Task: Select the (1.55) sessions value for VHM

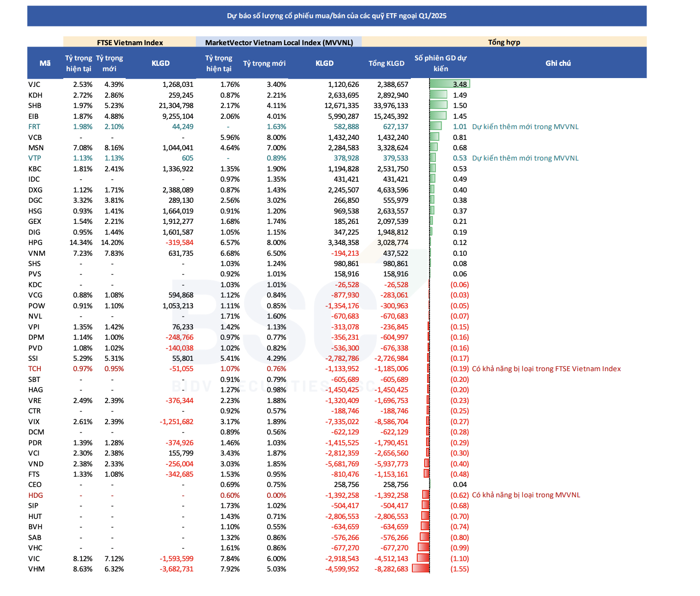Action: [x=460, y=569]
